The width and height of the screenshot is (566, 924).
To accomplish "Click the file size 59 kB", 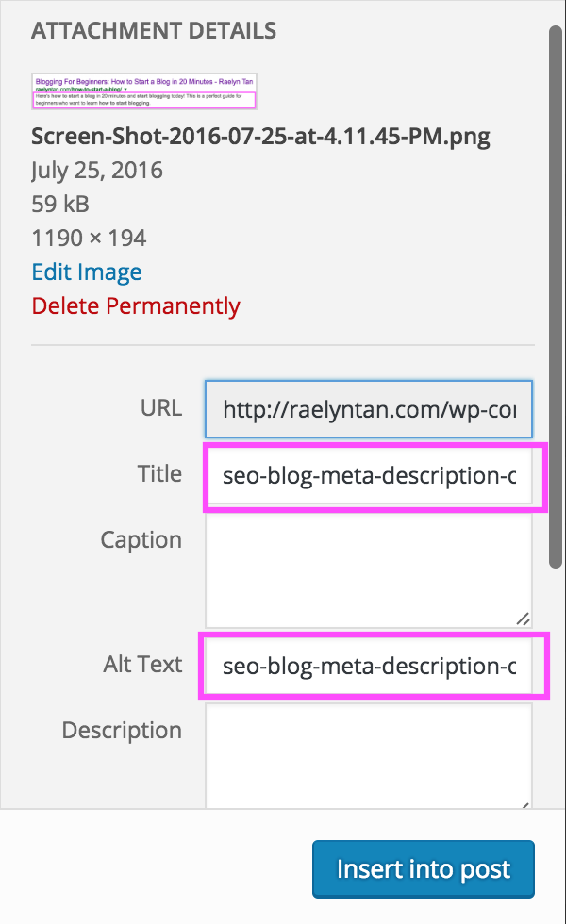I will [x=60, y=204].
